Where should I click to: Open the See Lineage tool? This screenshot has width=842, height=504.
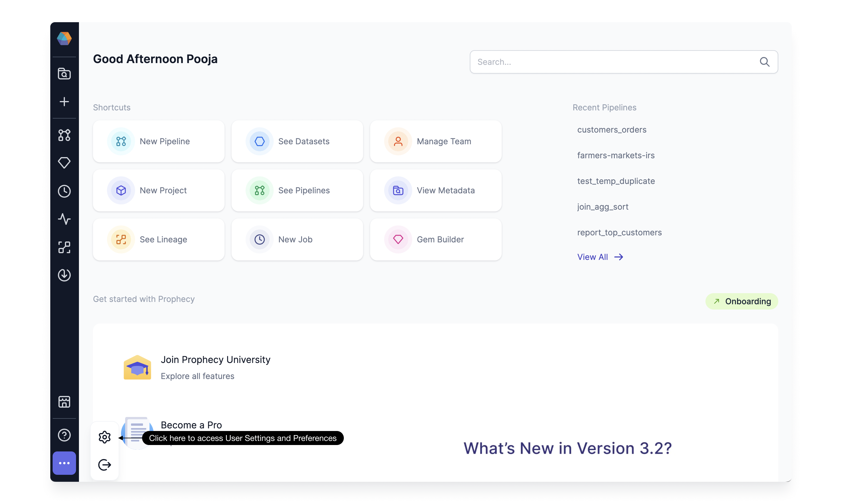[158, 239]
